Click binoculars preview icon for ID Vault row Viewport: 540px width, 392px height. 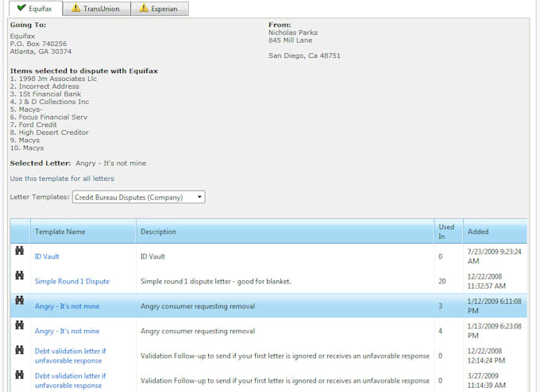[20, 251]
